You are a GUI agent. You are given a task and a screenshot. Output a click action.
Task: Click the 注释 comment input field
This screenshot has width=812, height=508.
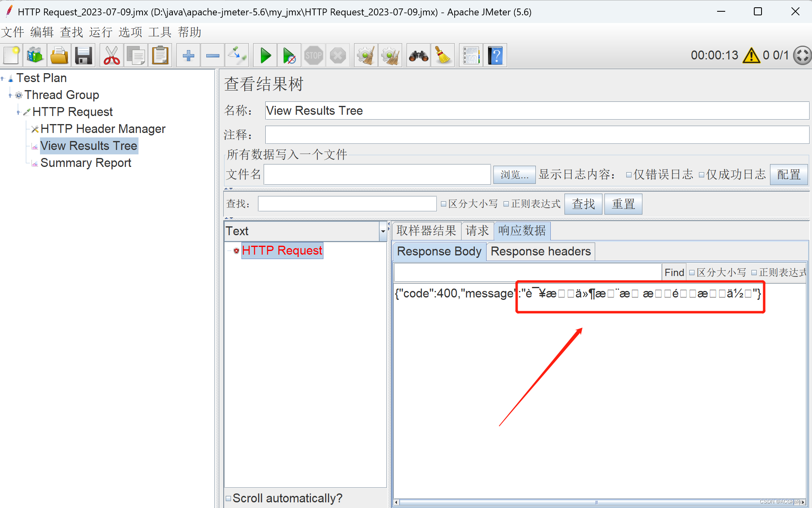coord(537,135)
